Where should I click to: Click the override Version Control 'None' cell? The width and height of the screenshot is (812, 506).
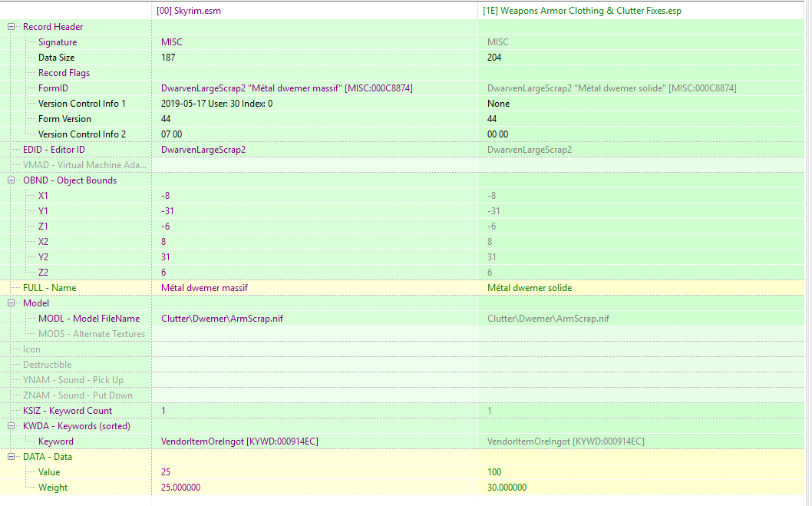click(499, 104)
